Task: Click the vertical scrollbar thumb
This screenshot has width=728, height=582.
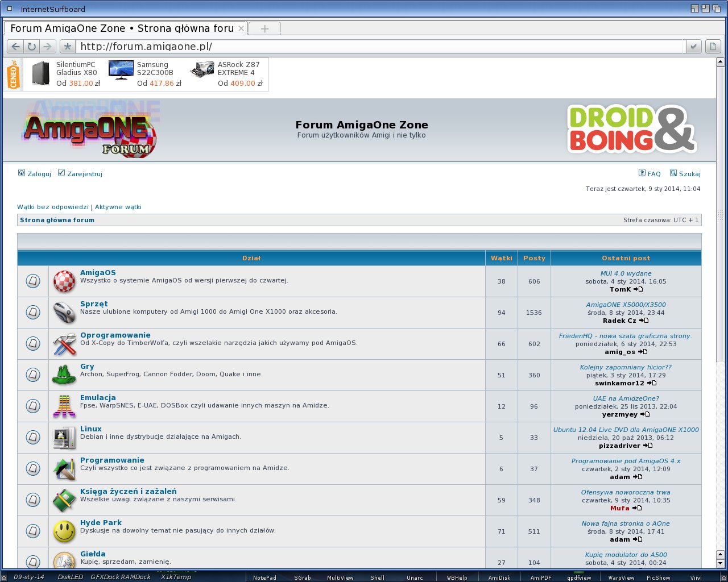Action: (x=720, y=215)
